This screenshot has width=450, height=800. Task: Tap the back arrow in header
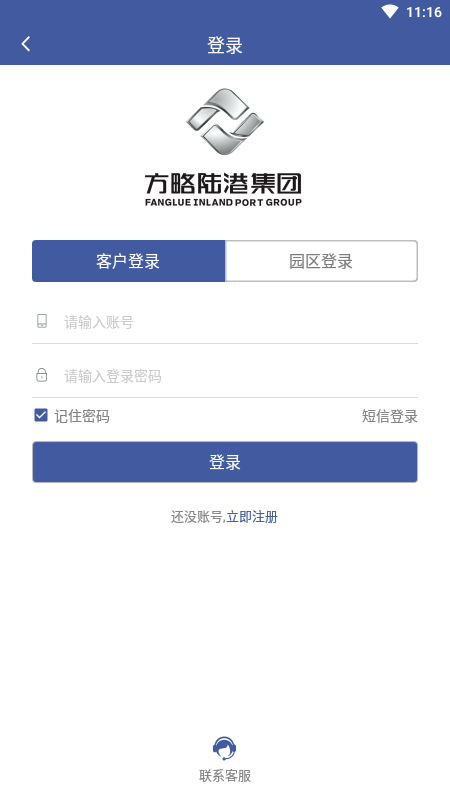(26, 44)
